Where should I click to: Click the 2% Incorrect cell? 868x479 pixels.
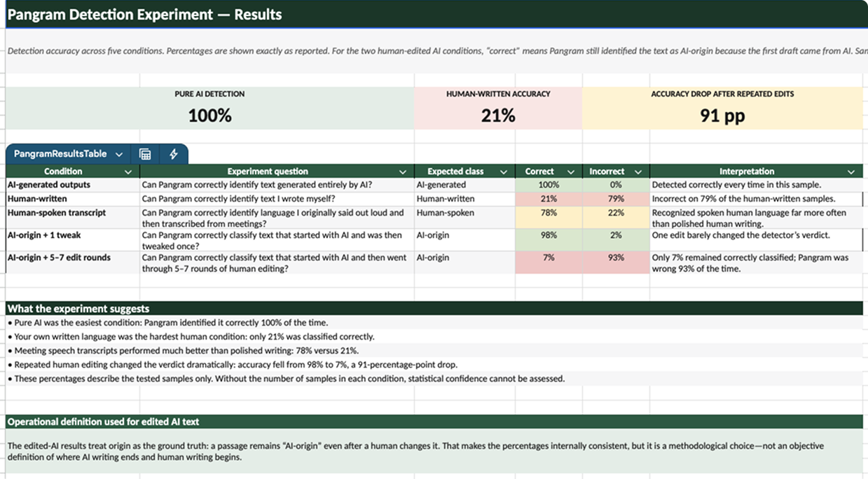click(616, 239)
